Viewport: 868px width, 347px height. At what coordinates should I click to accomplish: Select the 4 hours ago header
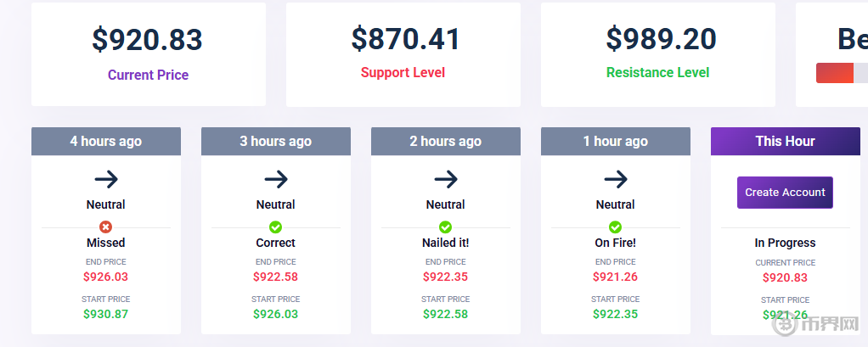(x=106, y=142)
